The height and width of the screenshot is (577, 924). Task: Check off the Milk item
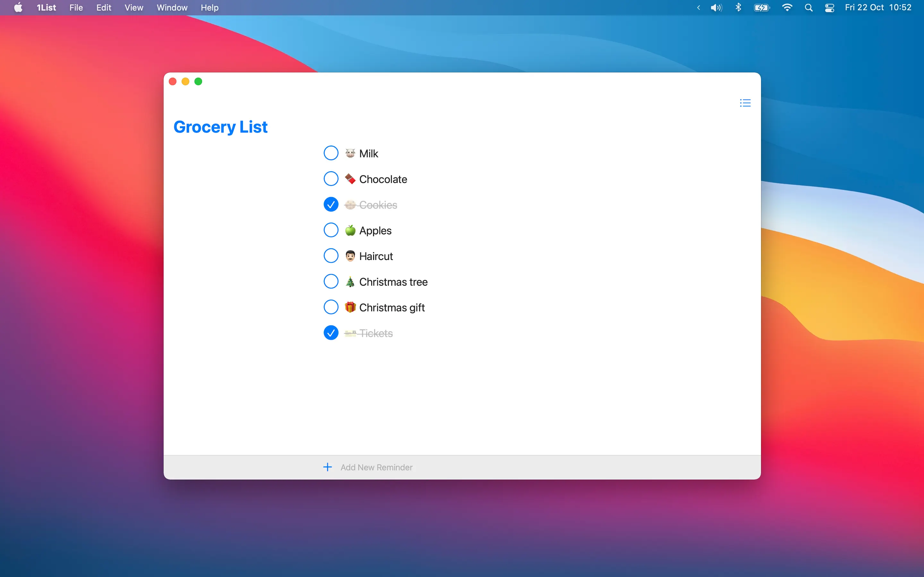click(x=331, y=153)
